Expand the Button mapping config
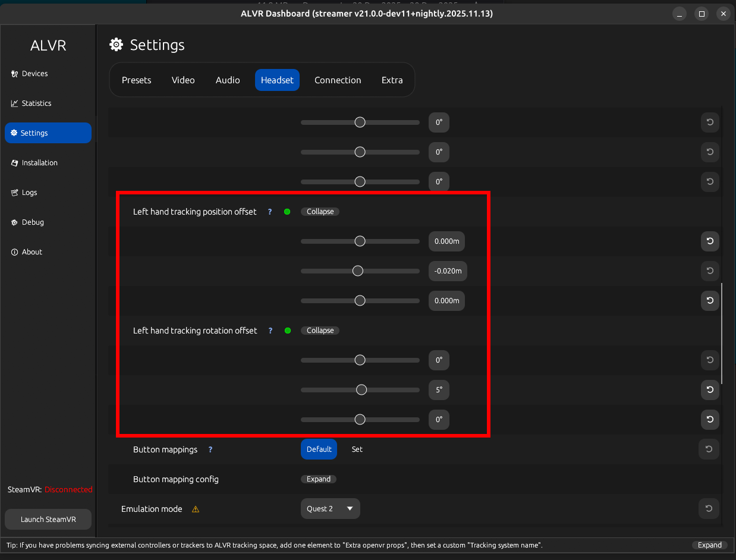 pos(319,479)
